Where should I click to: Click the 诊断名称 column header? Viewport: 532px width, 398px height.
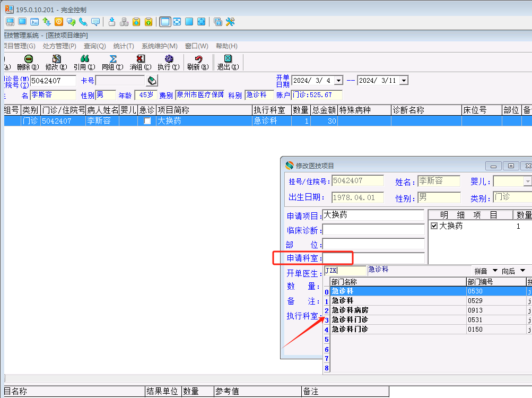426,110
